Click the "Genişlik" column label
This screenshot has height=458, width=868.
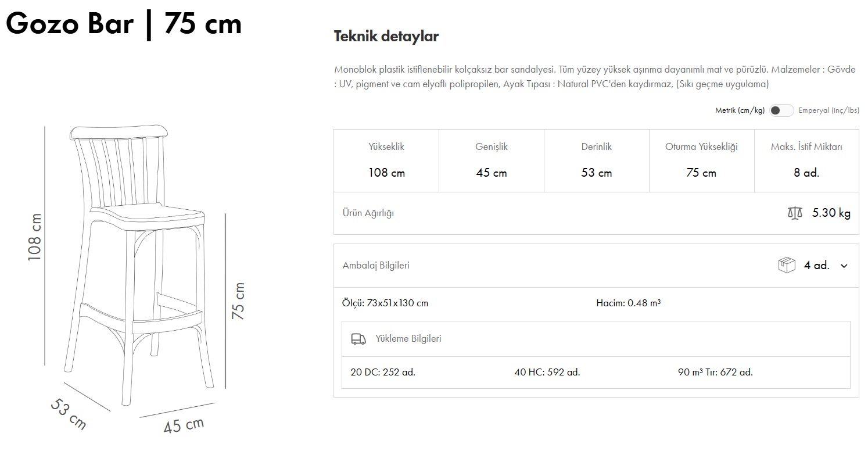(492, 146)
